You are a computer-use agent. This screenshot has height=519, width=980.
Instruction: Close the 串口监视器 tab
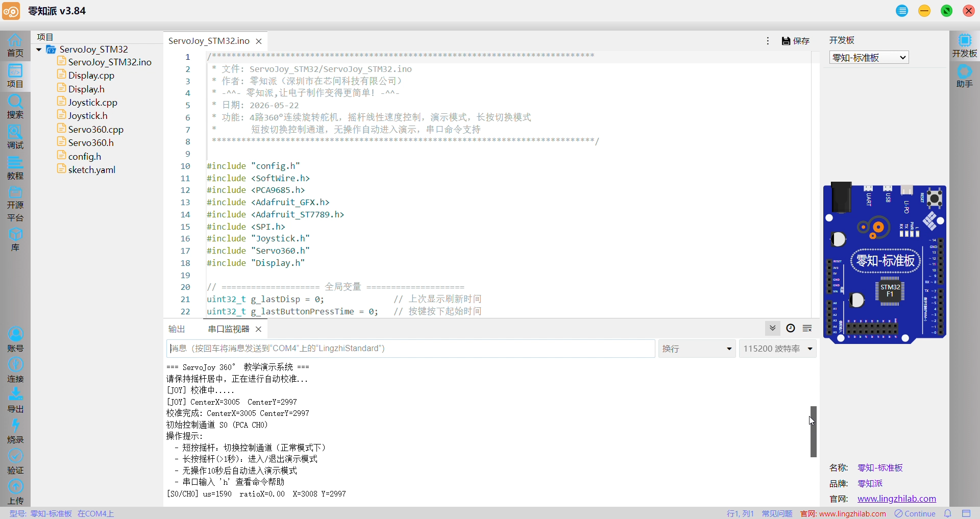tap(258, 329)
